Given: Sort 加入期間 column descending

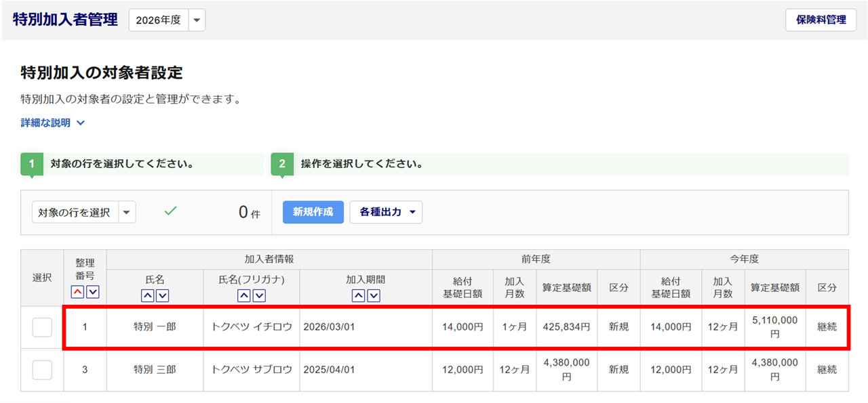Looking at the screenshot, I should click(373, 295).
